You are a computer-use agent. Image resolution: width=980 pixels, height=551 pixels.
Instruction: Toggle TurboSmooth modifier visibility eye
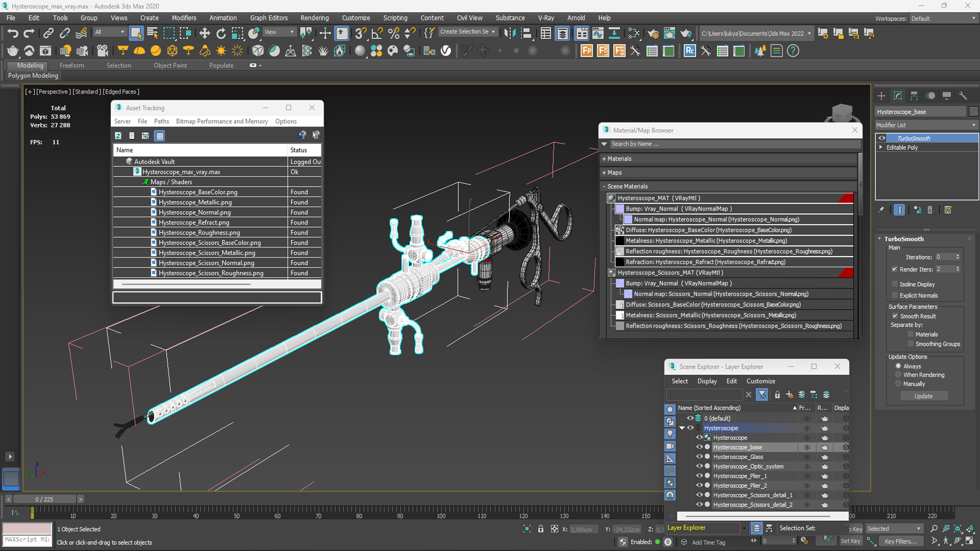881,138
